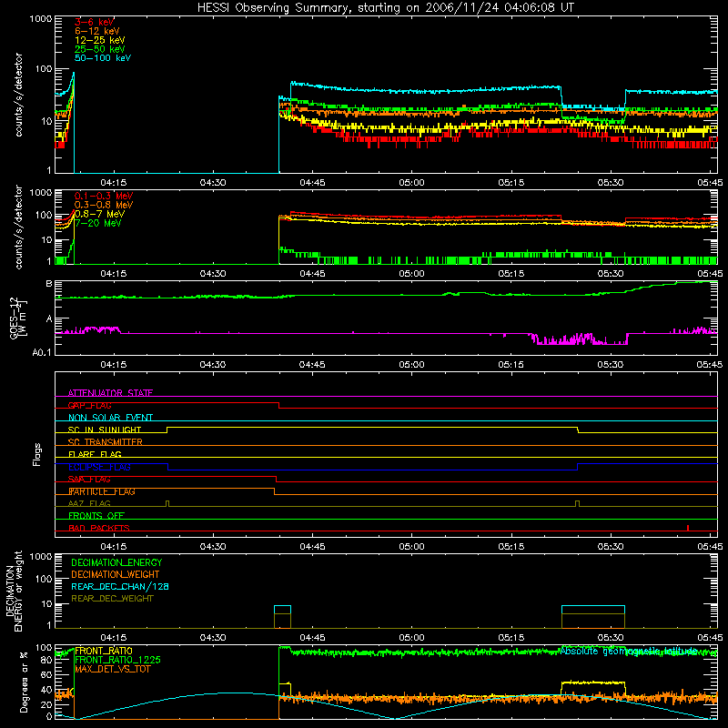Click the REAR_DEC_CHAN/128 legend entry
The height and width of the screenshot is (728, 728).
[120, 586]
